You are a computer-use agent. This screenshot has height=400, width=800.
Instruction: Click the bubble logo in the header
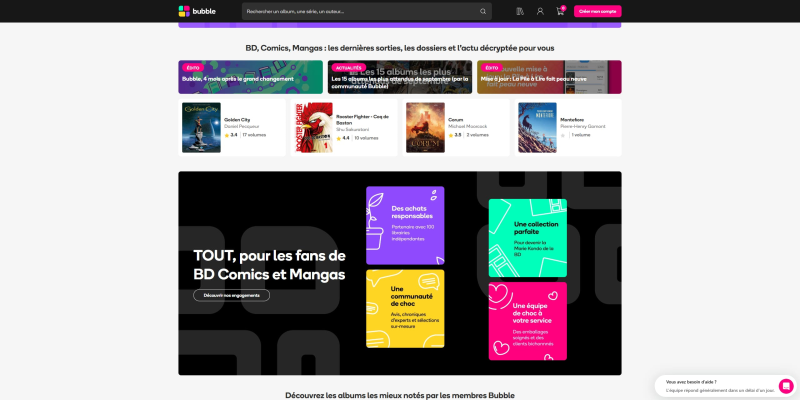point(197,11)
